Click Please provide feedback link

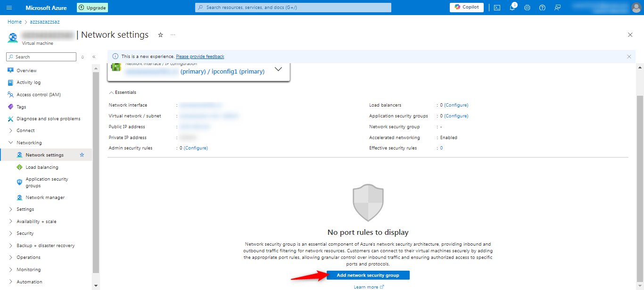[x=200, y=57]
